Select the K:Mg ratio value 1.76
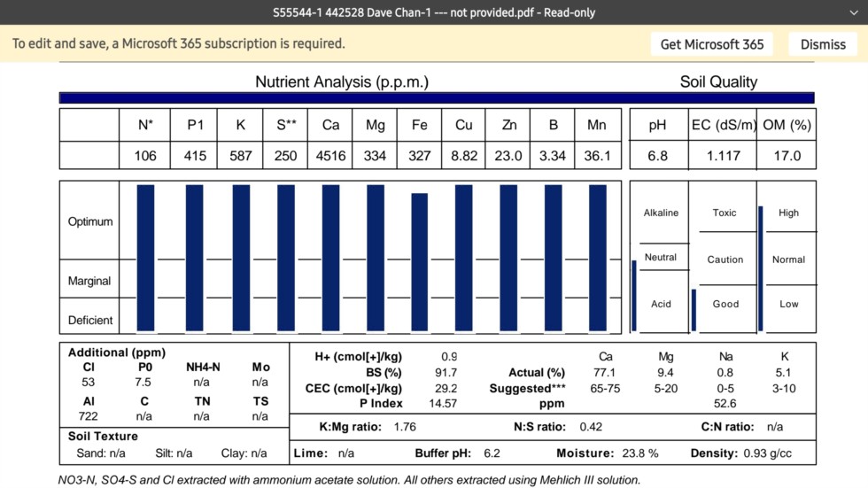868x488 pixels. [405, 427]
